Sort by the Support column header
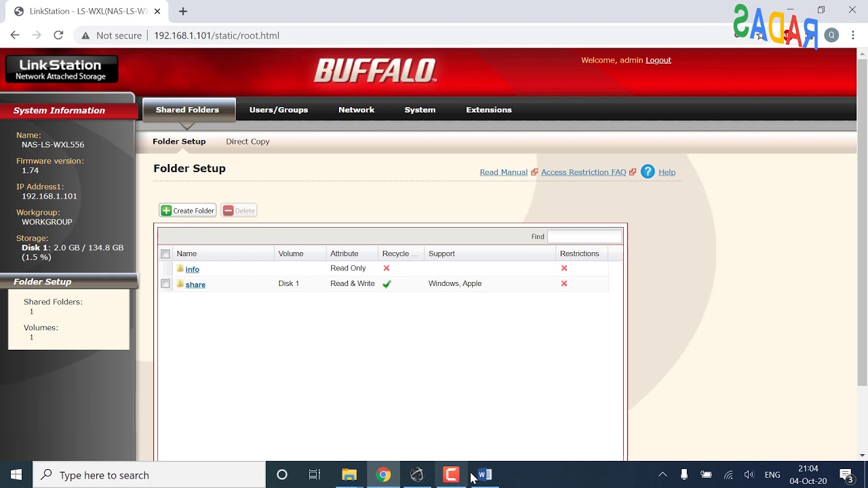The image size is (868, 488). point(490,253)
